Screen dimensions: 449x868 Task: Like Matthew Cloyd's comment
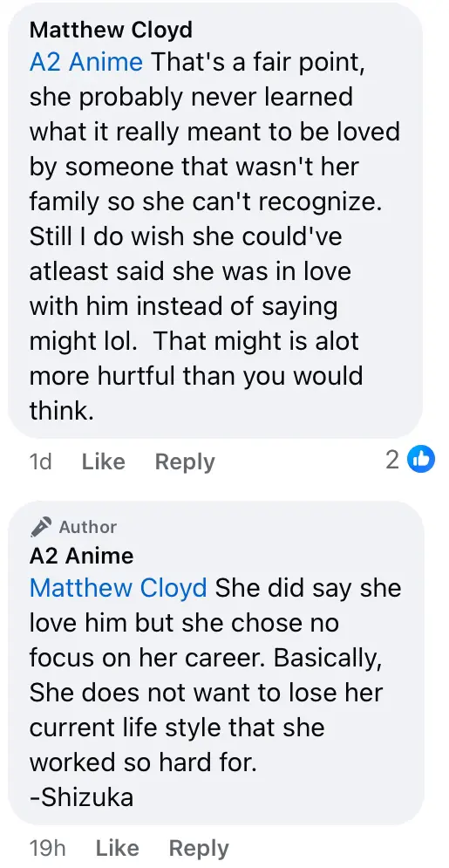point(104,461)
